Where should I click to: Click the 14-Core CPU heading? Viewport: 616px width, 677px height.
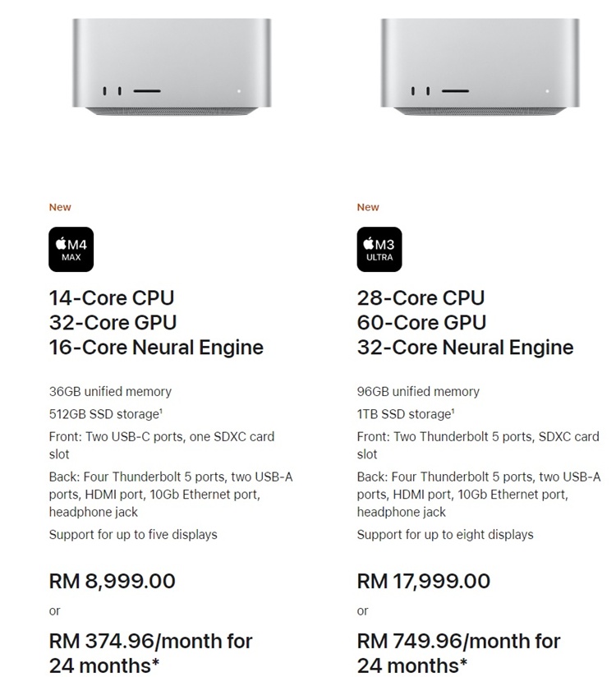click(x=112, y=298)
